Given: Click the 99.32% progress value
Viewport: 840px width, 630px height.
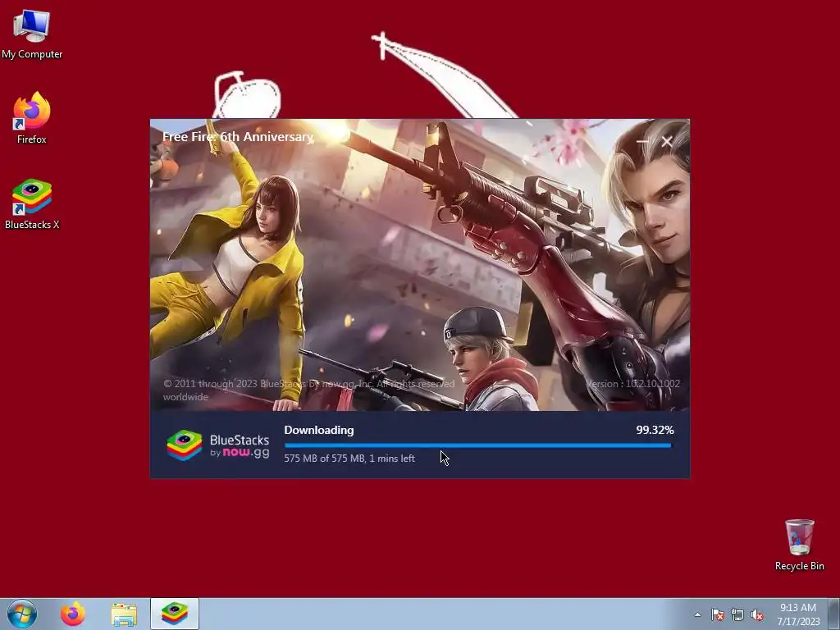Looking at the screenshot, I should (655, 430).
